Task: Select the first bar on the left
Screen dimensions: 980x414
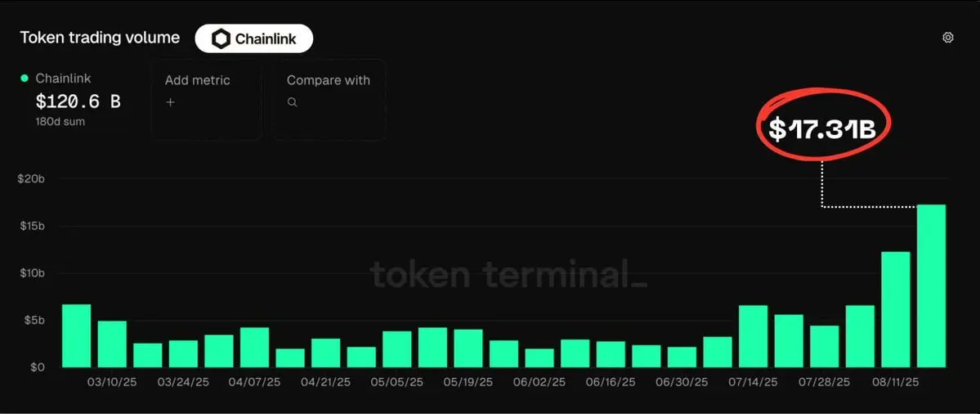Action: 76,335
